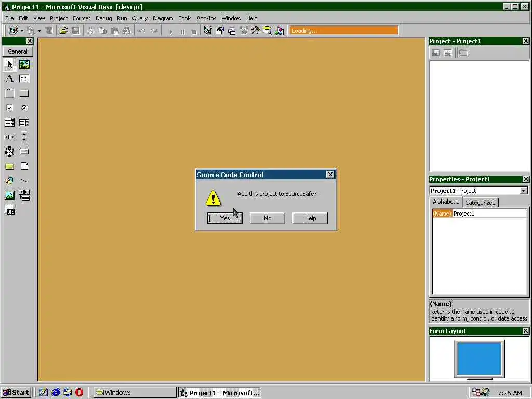Switch to the Alphabetic tab
This screenshot has width=532, height=399.
446,202
